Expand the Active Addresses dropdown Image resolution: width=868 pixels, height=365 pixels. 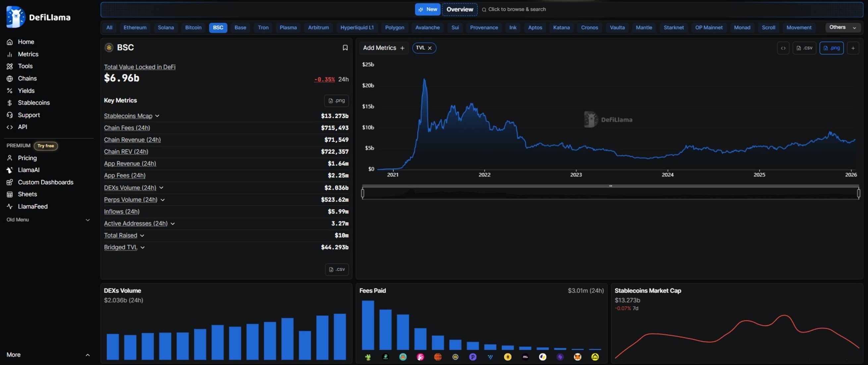[173, 223]
